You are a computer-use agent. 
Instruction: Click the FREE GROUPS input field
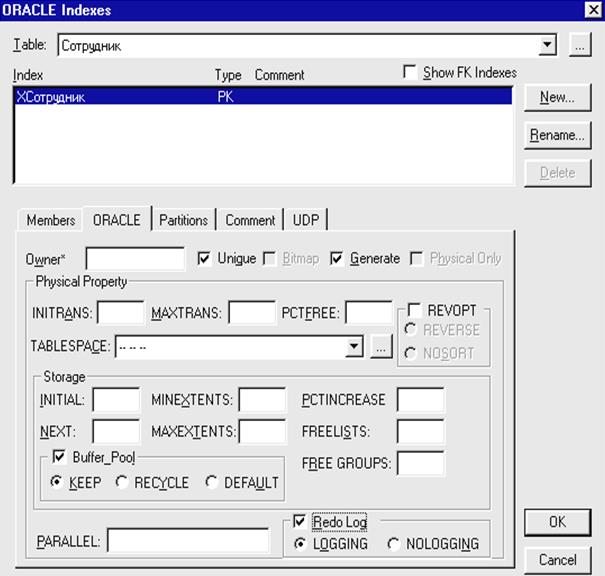pyautogui.click(x=421, y=463)
